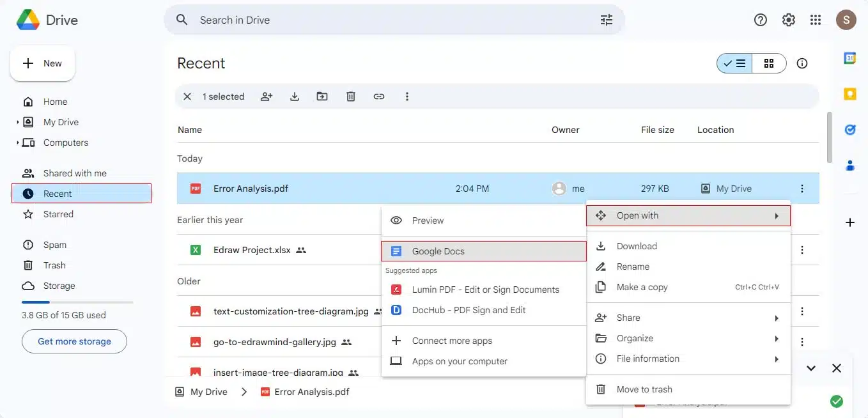The width and height of the screenshot is (868, 418).
Task: Collapse the upload notification panel chevron
Action: (x=811, y=368)
